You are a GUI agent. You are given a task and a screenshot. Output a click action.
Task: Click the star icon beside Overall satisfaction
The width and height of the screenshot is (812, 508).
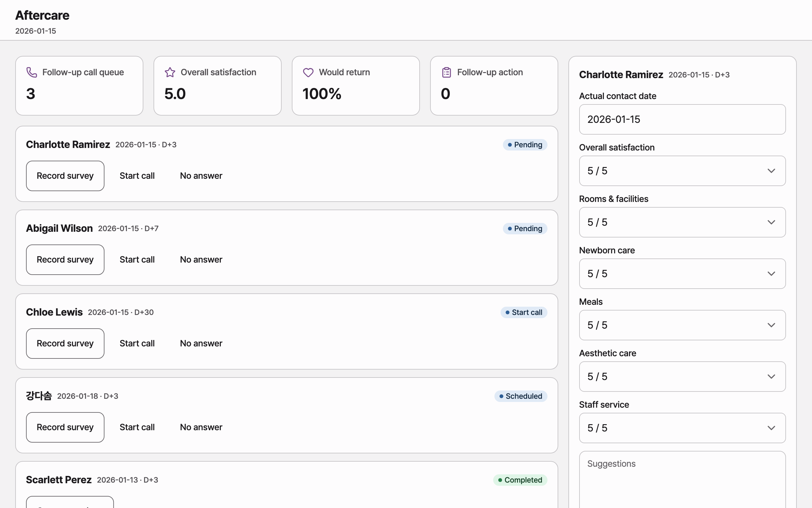tap(170, 72)
